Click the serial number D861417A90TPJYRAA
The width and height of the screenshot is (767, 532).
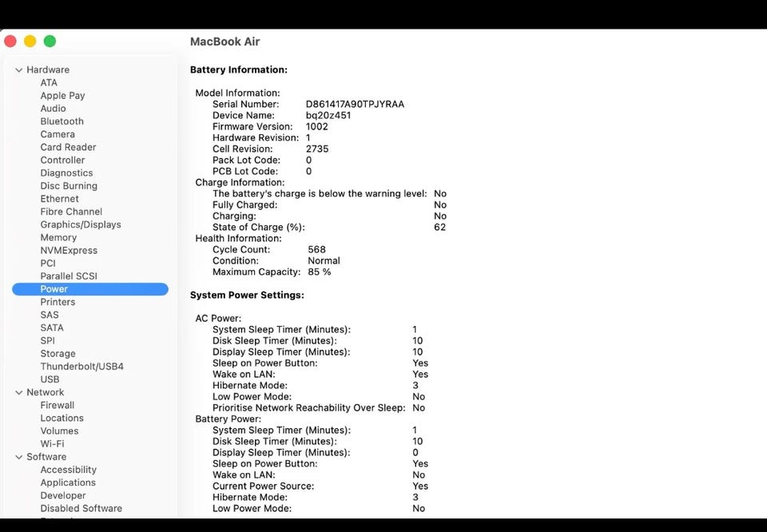[x=355, y=104]
